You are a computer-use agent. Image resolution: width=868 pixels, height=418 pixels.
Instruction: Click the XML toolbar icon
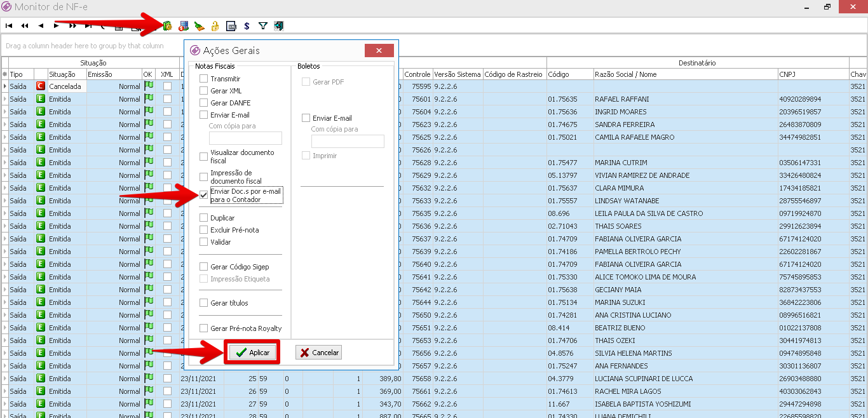click(231, 26)
